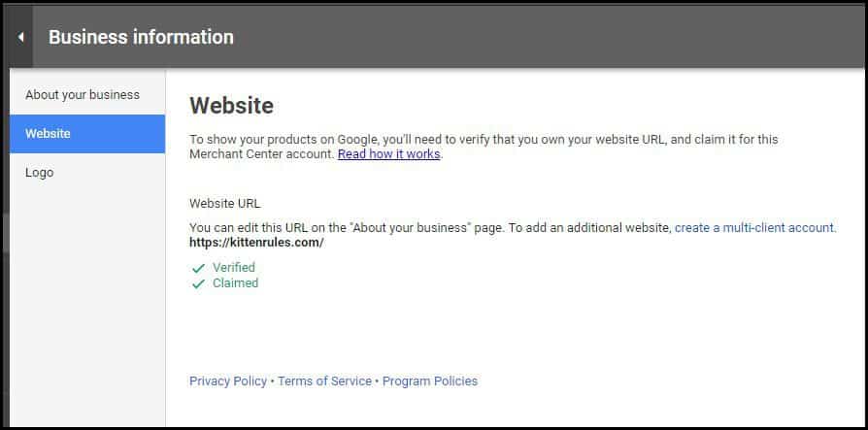The image size is (868, 430).
Task: Switch to the Logo section
Action: click(x=40, y=173)
